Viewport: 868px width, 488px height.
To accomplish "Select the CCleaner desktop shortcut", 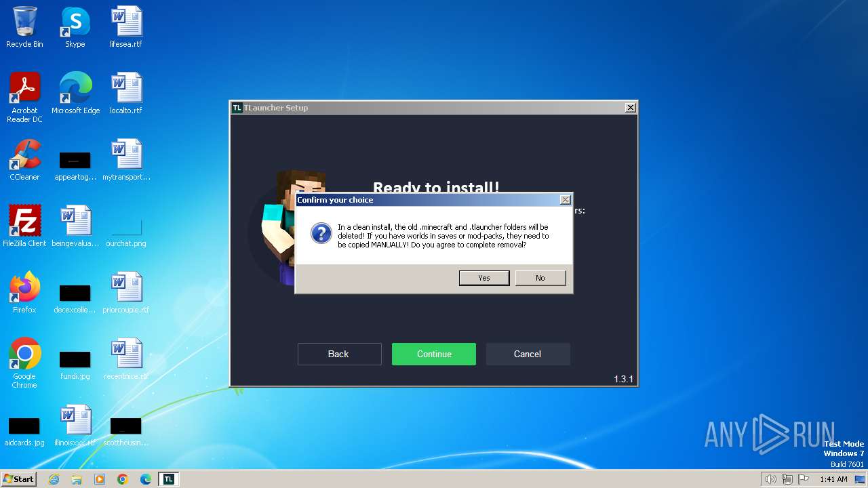I will (x=24, y=160).
